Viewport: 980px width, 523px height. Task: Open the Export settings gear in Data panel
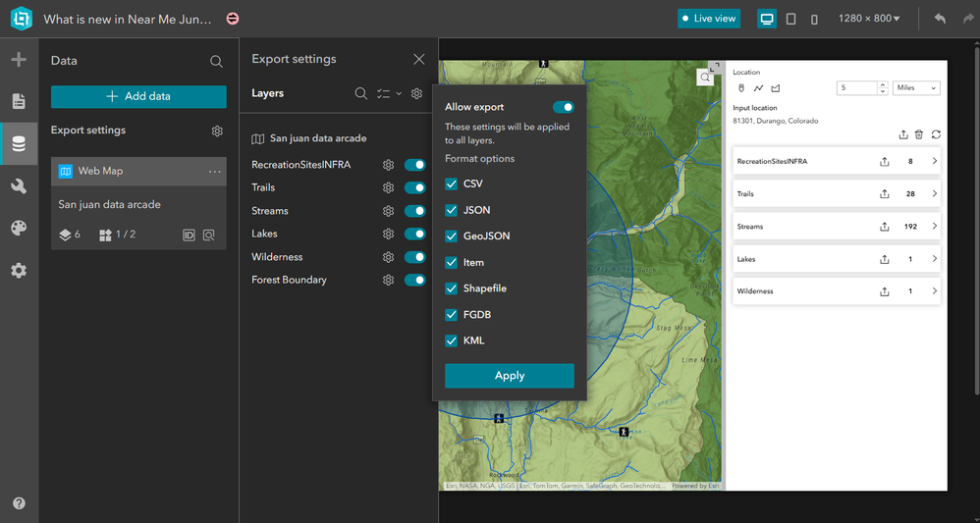point(217,131)
